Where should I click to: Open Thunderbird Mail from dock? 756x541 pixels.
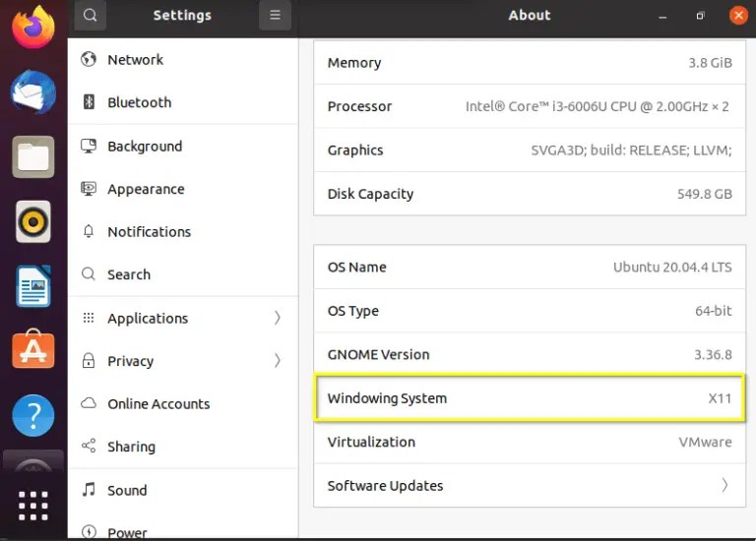(32, 92)
